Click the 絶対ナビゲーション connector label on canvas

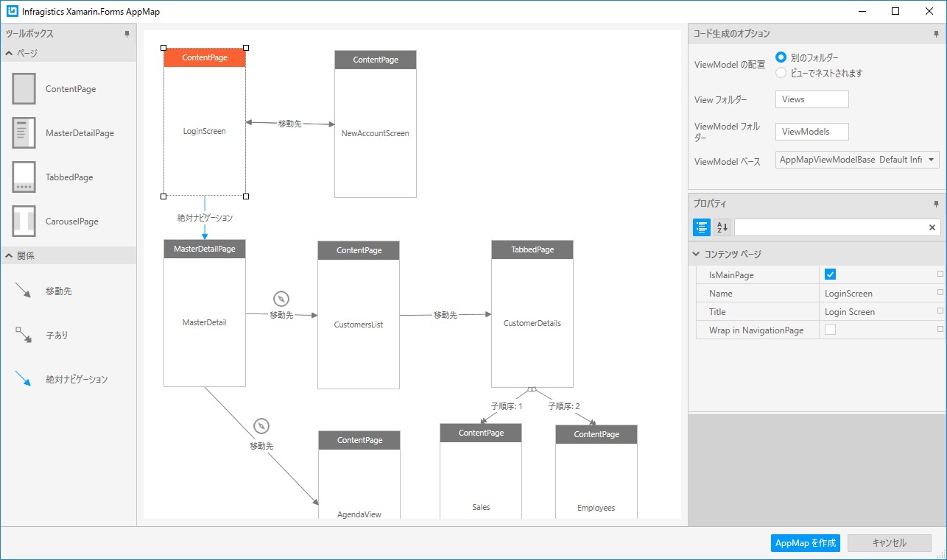click(x=205, y=218)
